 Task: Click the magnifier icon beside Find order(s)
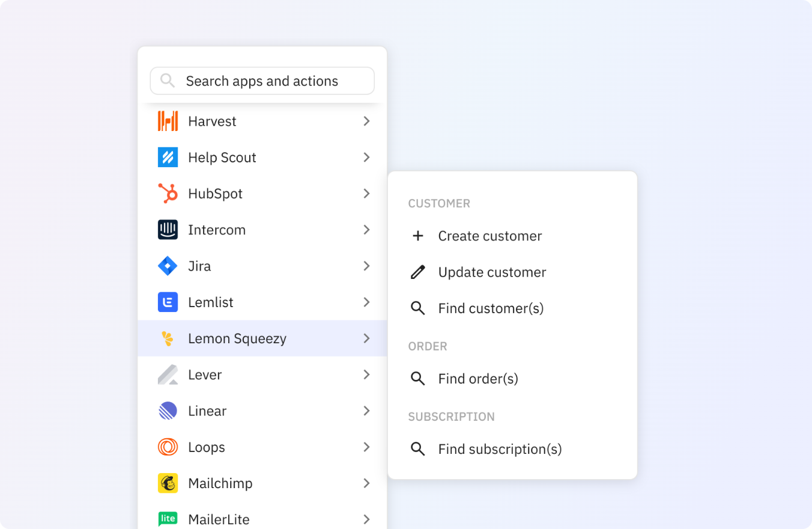coord(418,379)
